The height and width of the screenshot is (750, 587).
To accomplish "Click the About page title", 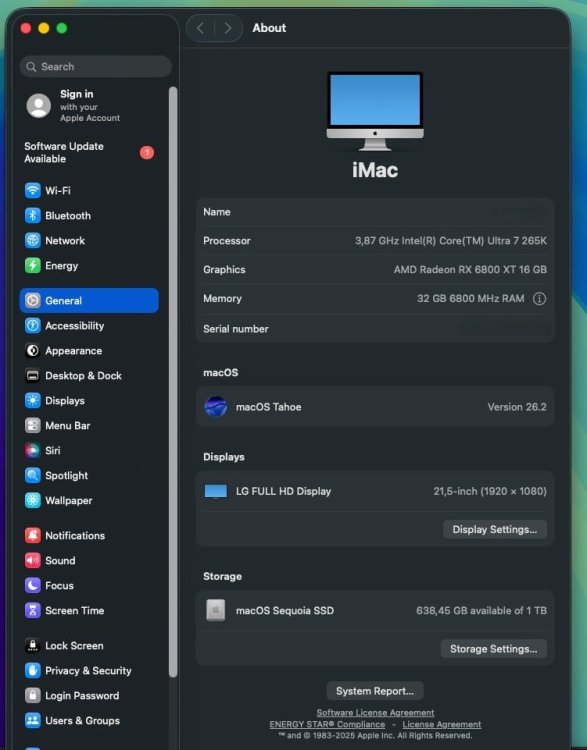I will coord(269,28).
